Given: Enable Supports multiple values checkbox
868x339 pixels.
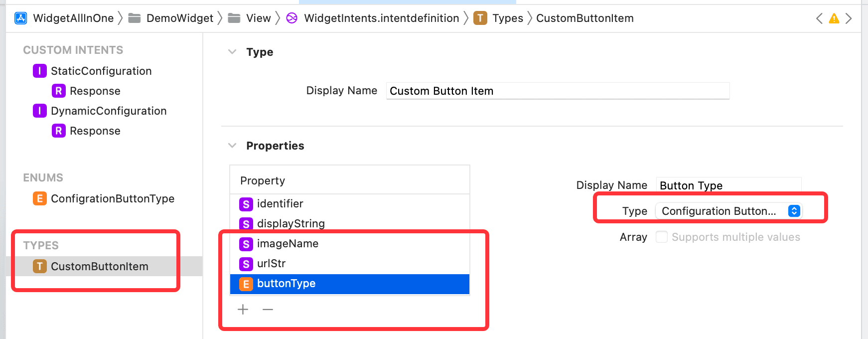Looking at the screenshot, I should click(661, 237).
